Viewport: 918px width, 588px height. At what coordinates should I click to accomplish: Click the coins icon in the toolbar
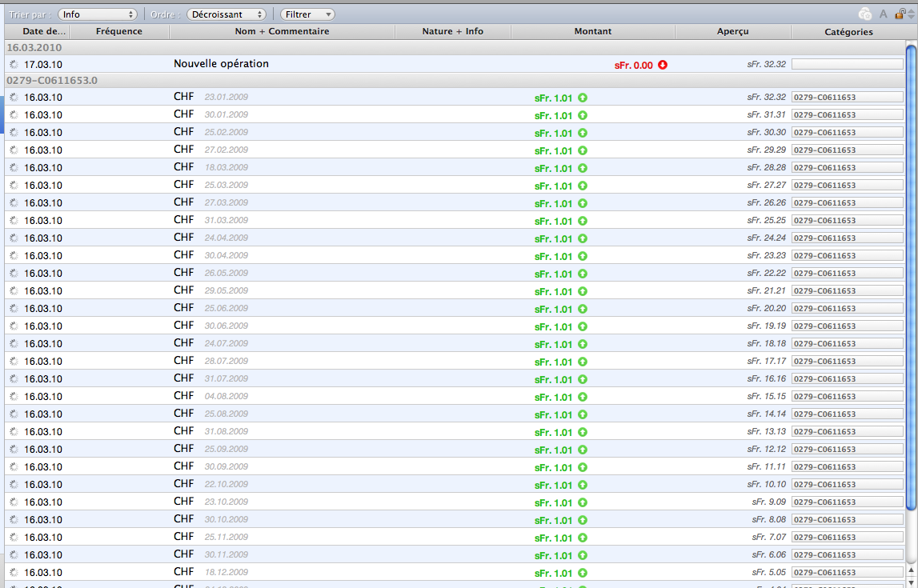tap(864, 14)
